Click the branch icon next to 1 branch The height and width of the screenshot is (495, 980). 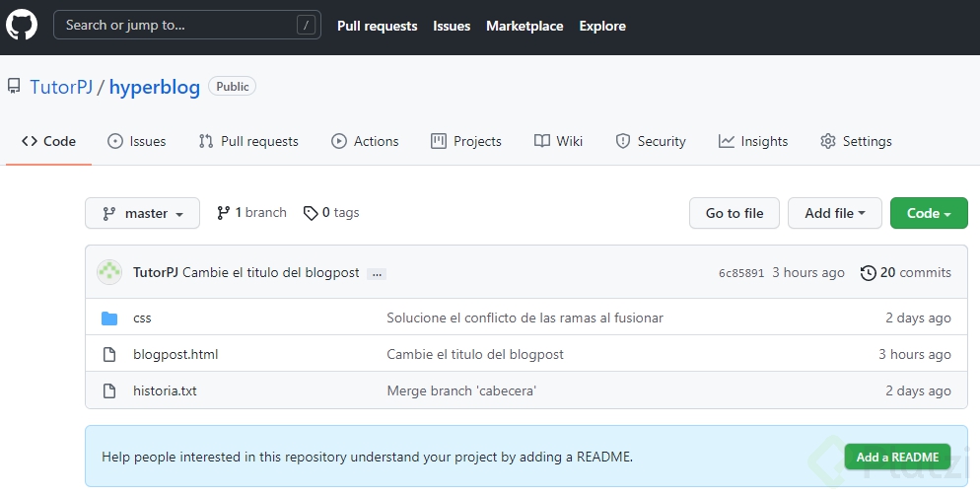pyautogui.click(x=223, y=213)
